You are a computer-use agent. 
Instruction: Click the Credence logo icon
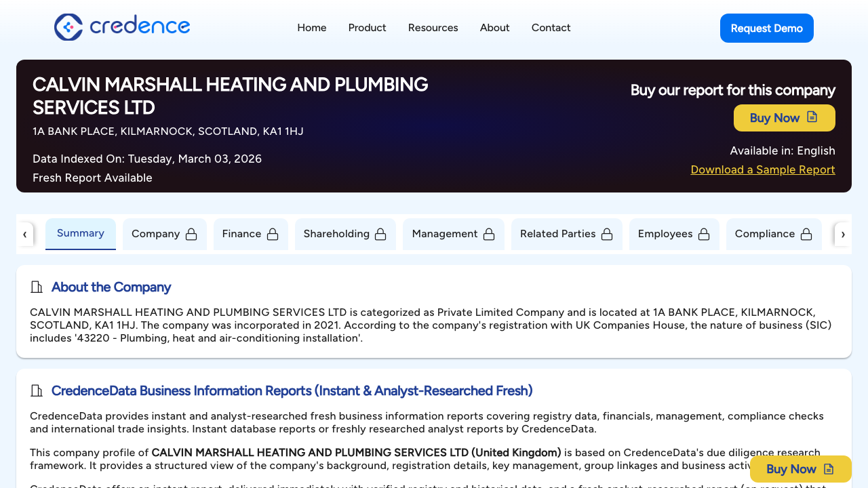click(68, 27)
